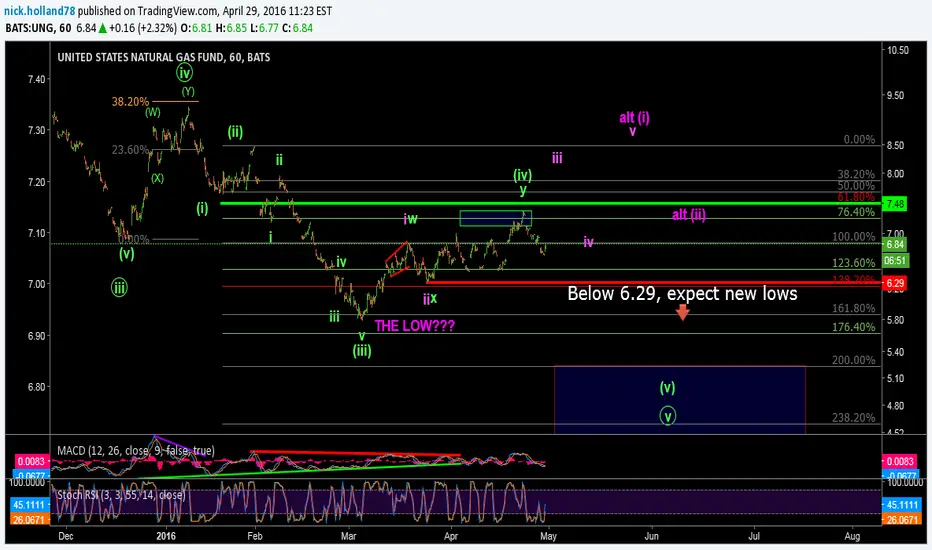Image resolution: width=932 pixels, height=550 pixels.
Task: Select the 176.40% Fibonacci level label
Action: 854,327
